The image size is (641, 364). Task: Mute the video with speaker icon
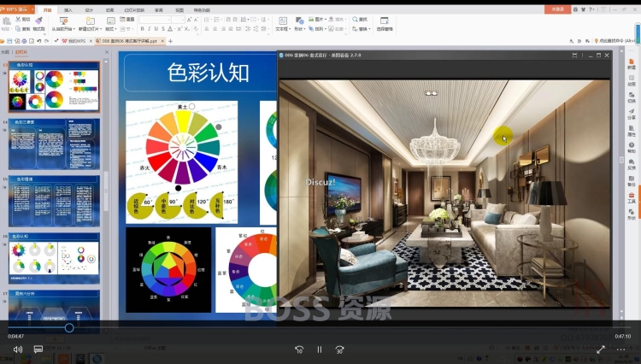[x=18, y=349]
